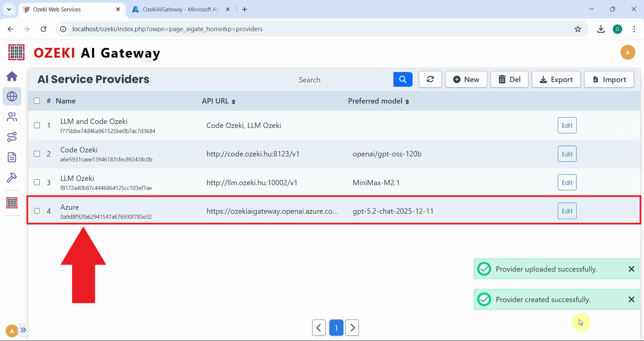644x341 pixels.
Task: Go to page 1 in pagination
Action: tap(336, 328)
